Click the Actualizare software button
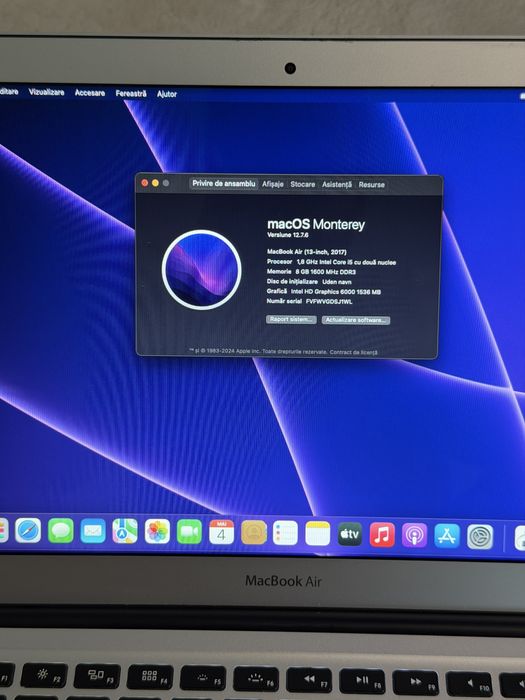 356,320
